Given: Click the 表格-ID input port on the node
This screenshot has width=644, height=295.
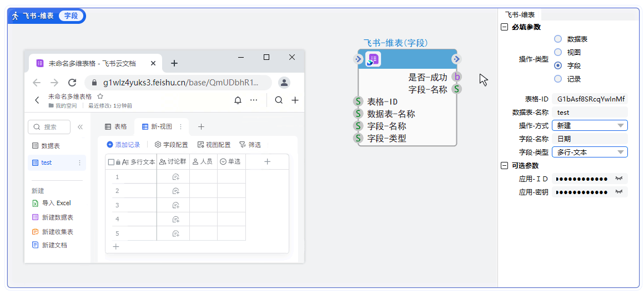Looking at the screenshot, I should pos(358,101).
